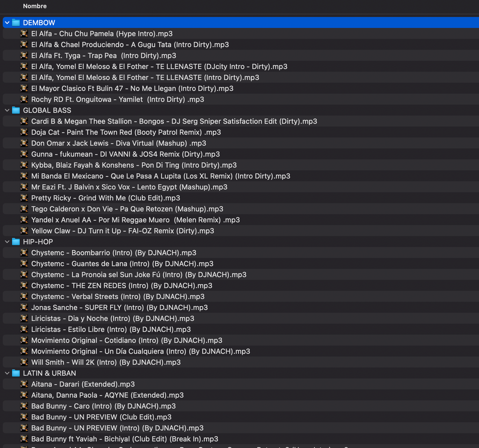This screenshot has width=479, height=448.
Task: Click mp3 icon for Gunna fukumean
Action: click(24, 154)
